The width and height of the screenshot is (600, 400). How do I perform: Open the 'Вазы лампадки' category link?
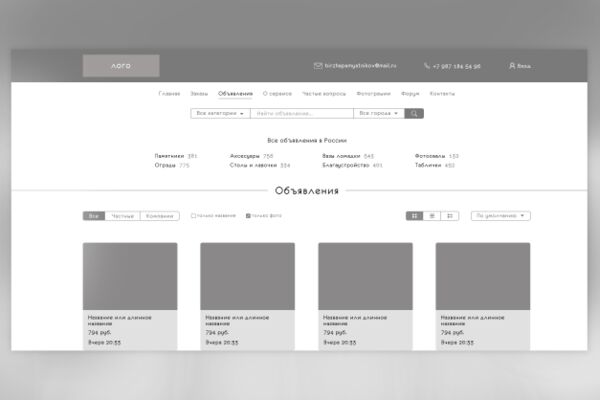341,156
